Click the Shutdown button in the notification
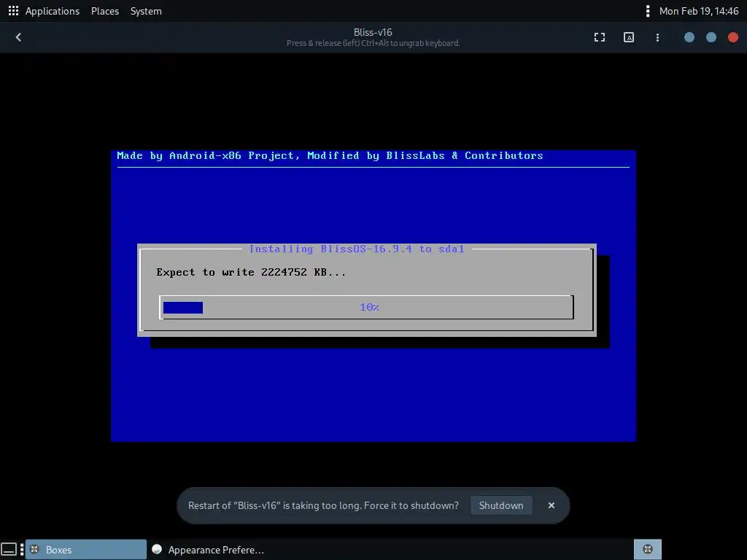Screen dimensions: 747x560 pyautogui.click(x=500, y=505)
